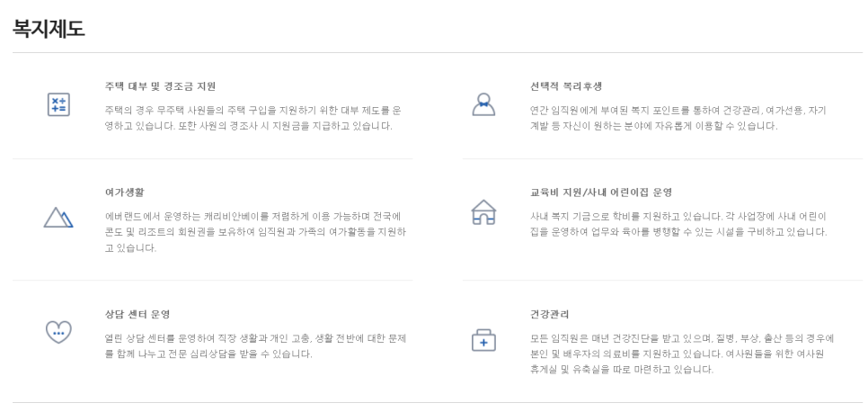Open the 여가생활 heading
This screenshot has width=868, height=412.
tap(124, 192)
